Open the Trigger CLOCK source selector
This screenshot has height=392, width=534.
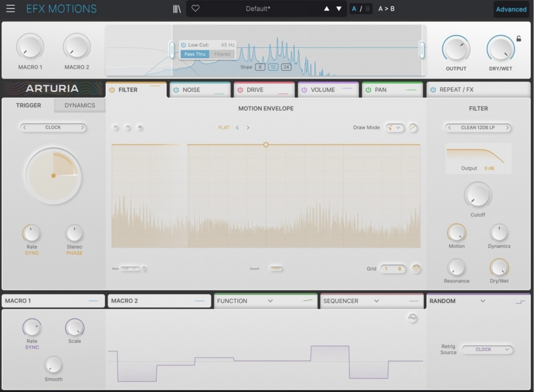[x=53, y=127]
